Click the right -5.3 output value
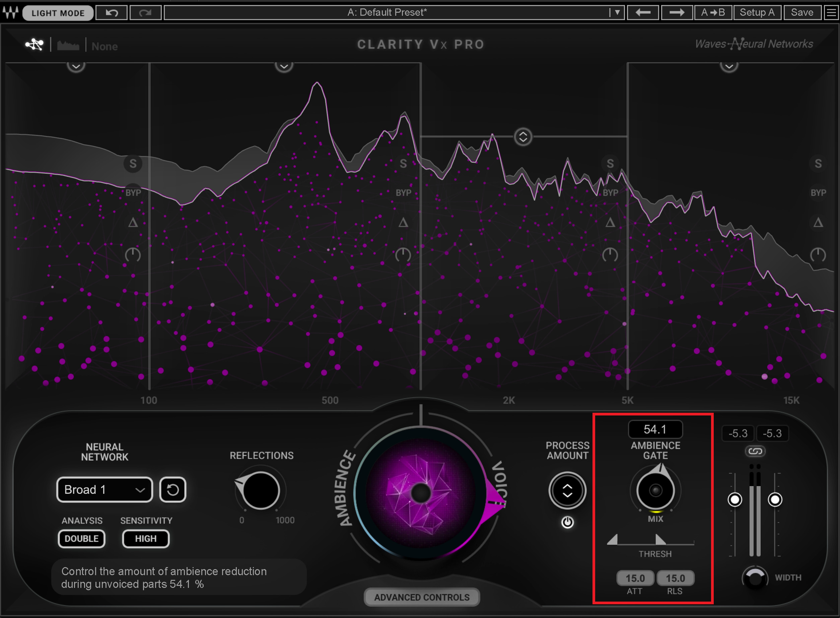The width and height of the screenshot is (840, 618). tap(772, 434)
